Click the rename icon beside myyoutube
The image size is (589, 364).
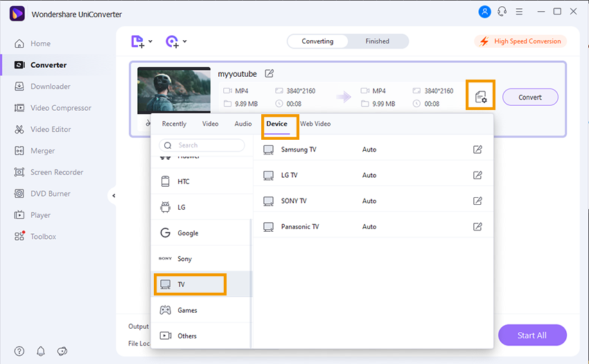click(x=270, y=73)
